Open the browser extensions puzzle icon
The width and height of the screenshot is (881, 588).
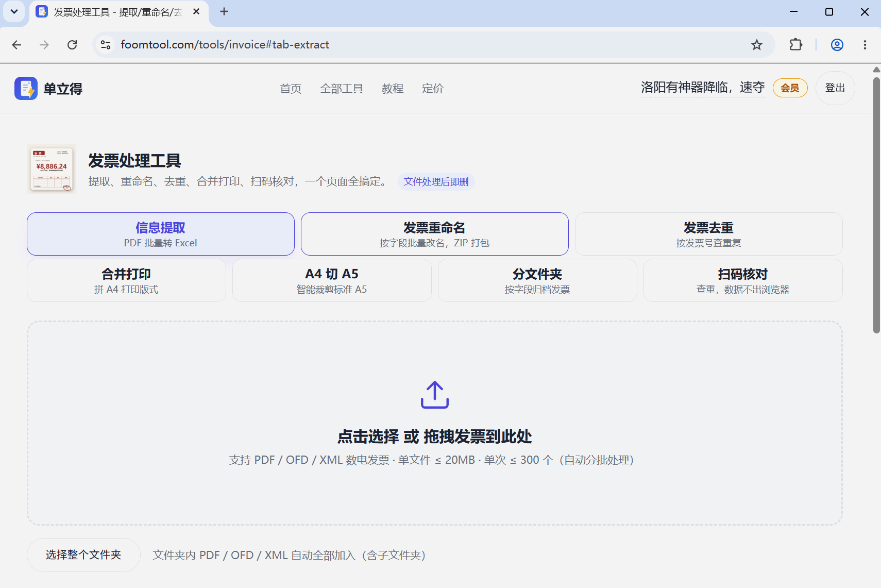point(796,45)
